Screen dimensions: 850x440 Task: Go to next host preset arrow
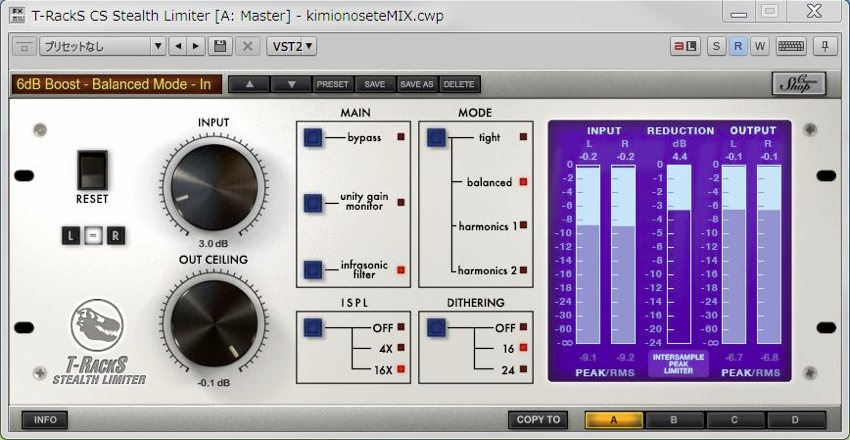tap(196, 47)
